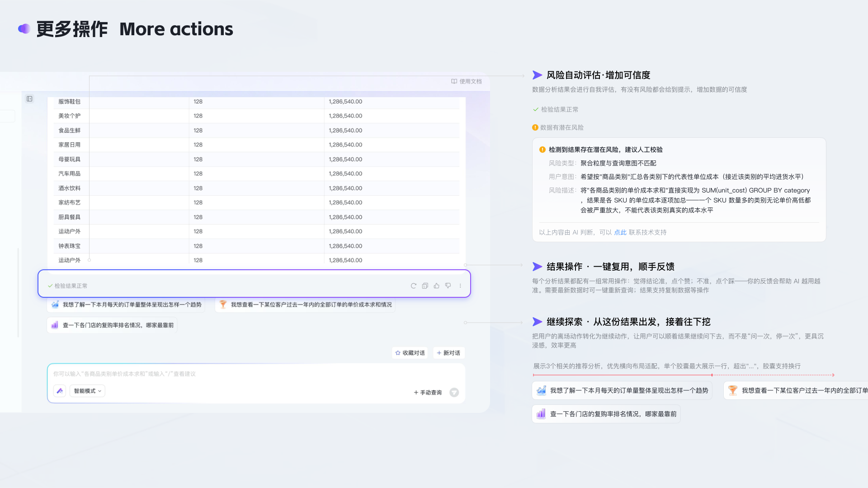Viewport: 868px width, 488px height.
Task: Click the 128 value in the 汽车用品 row
Action: pos(198,174)
